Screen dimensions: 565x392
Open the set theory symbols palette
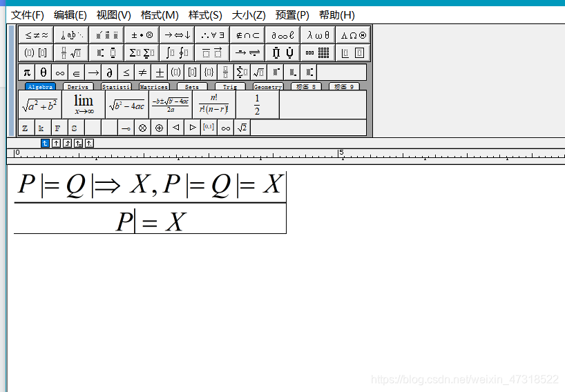tap(247, 35)
